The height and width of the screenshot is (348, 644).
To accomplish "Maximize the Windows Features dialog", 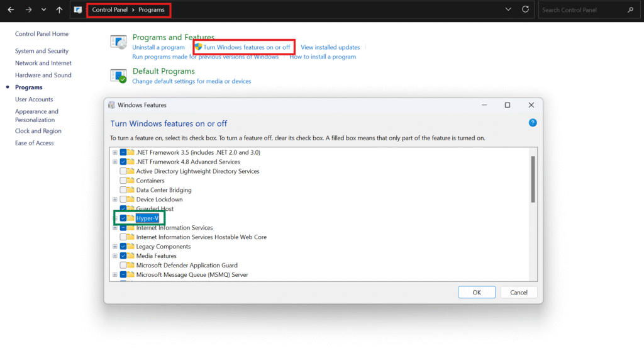I will 508,105.
